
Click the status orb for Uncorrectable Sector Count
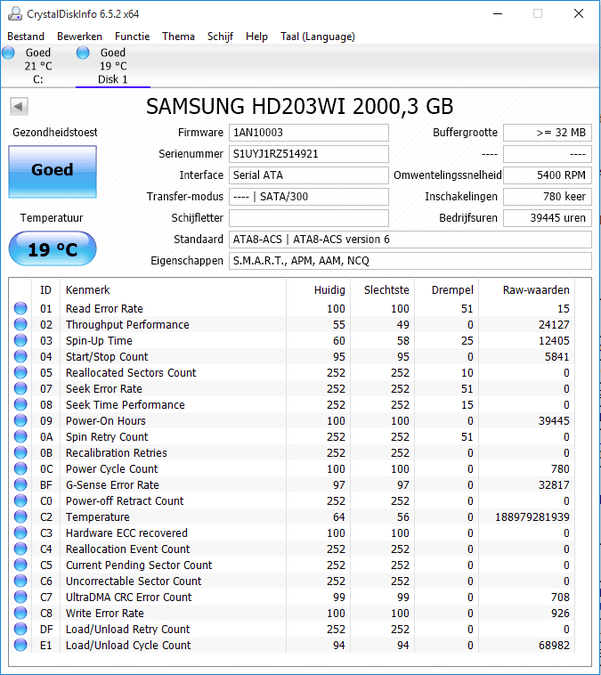pyautogui.click(x=20, y=581)
